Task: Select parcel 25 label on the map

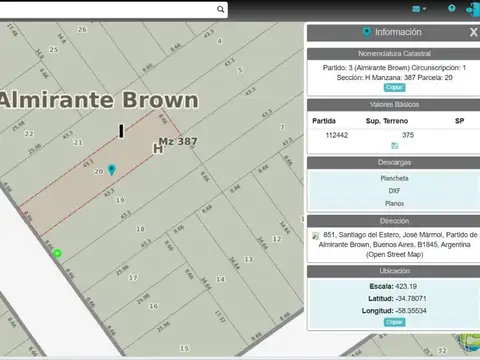Action: click(54, 49)
